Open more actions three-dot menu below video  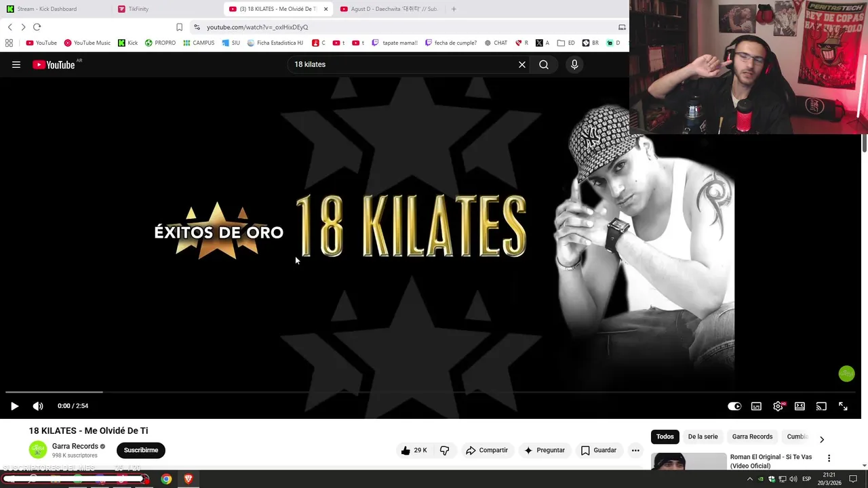(x=635, y=450)
